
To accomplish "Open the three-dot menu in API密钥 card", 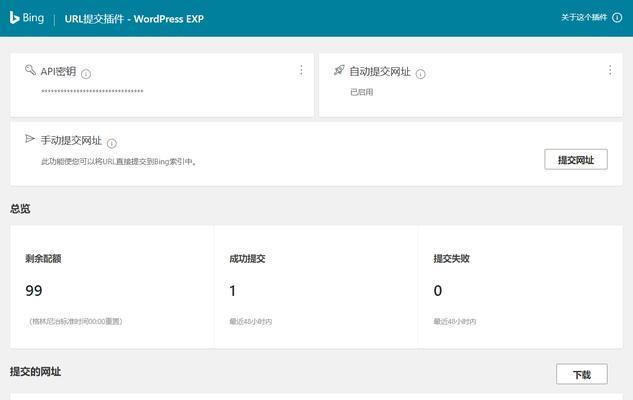I will pyautogui.click(x=301, y=70).
